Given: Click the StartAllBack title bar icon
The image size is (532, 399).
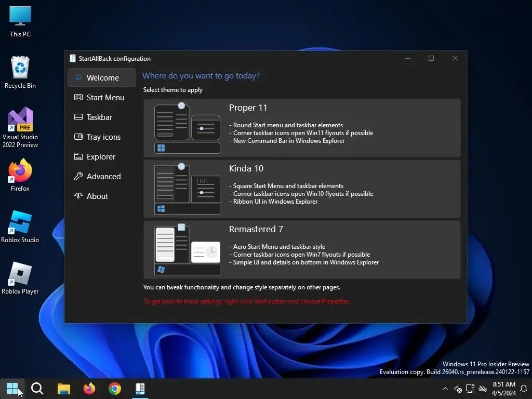Looking at the screenshot, I should 73,58.
